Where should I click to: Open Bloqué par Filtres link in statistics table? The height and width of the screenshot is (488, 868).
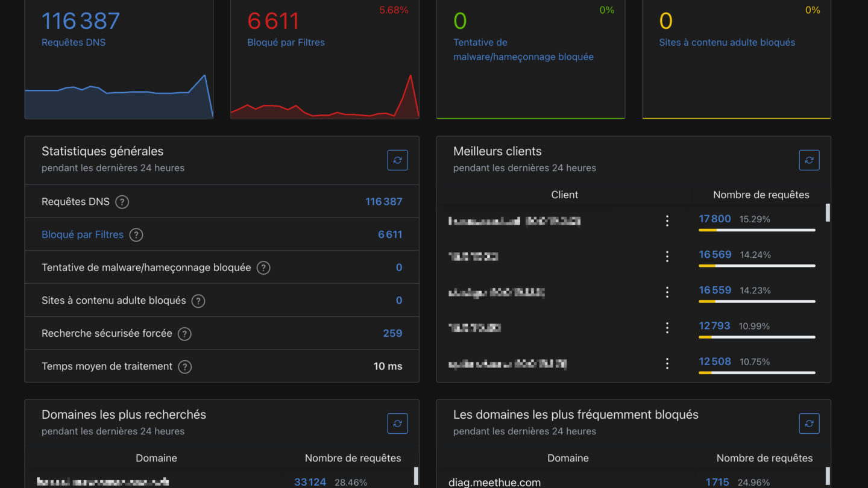[83, 235]
